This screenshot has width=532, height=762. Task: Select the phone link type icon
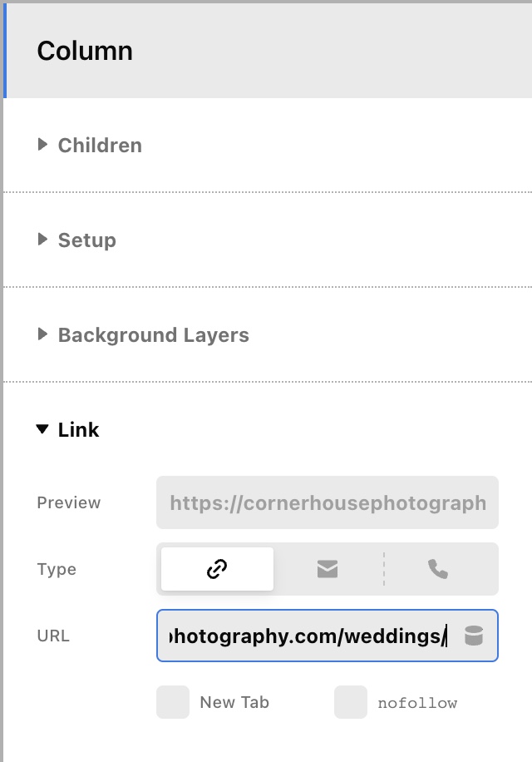click(x=438, y=569)
